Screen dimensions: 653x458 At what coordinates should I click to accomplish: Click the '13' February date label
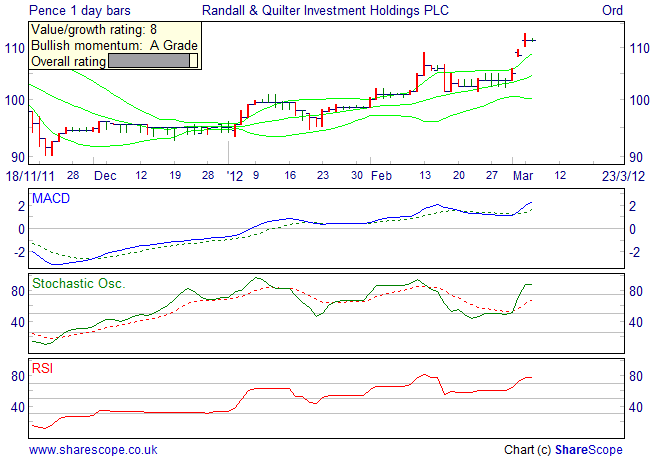pos(425,175)
